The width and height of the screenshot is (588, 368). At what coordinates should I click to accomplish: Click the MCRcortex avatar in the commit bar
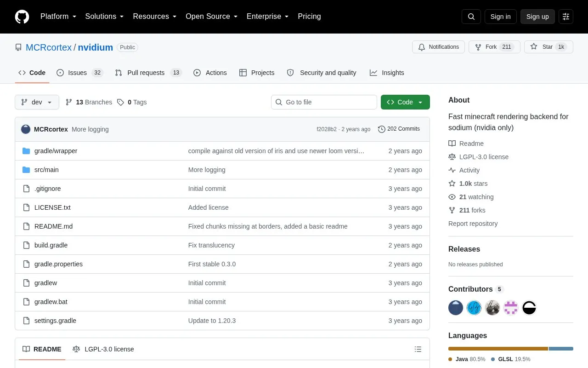[x=26, y=129]
